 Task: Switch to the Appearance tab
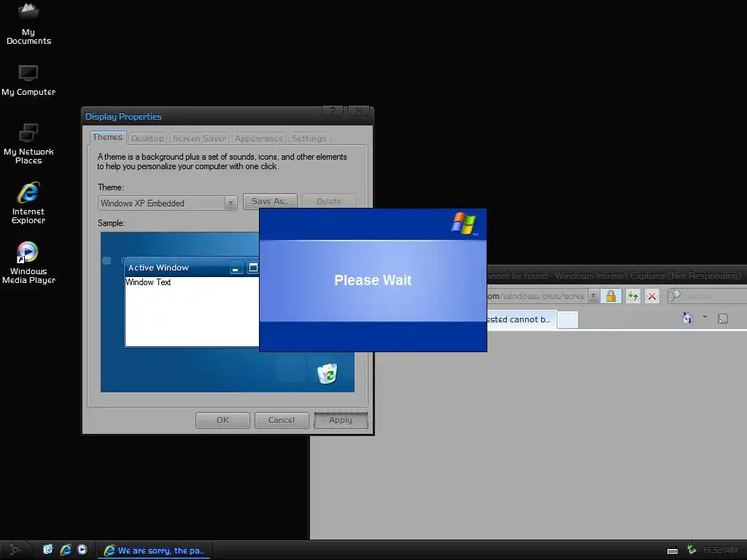(x=259, y=139)
